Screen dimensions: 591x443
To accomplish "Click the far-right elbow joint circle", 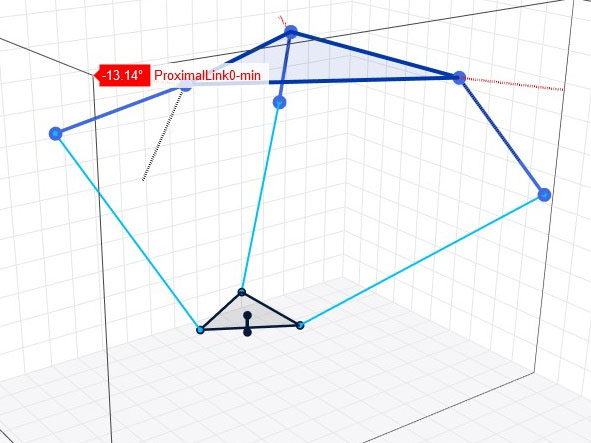I will [544, 195].
